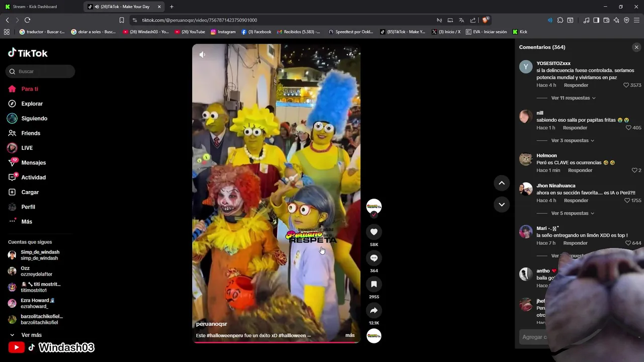Viewport: 644px width, 362px height.
Task: Go to previous video arrow
Action: tap(502, 183)
